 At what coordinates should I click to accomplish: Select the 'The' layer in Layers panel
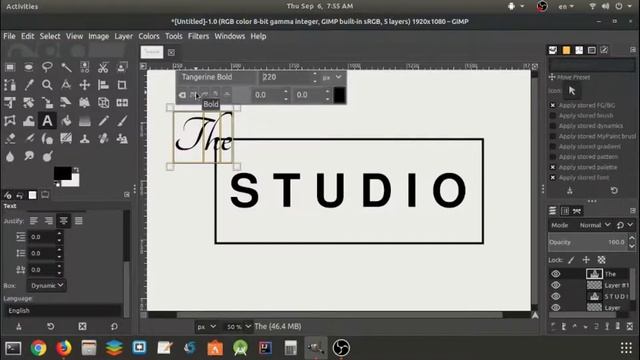tap(610, 274)
